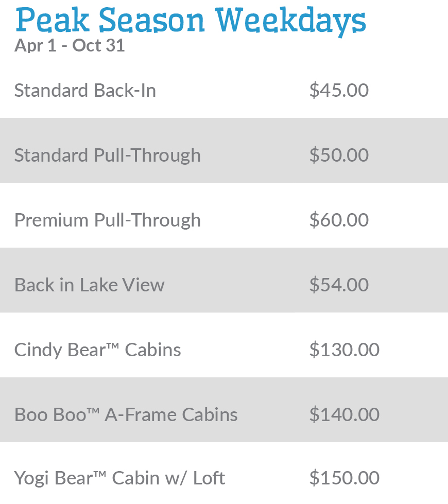
Task: Click the Yogi Bear Cabin w/ Loft label
Action: point(119,478)
